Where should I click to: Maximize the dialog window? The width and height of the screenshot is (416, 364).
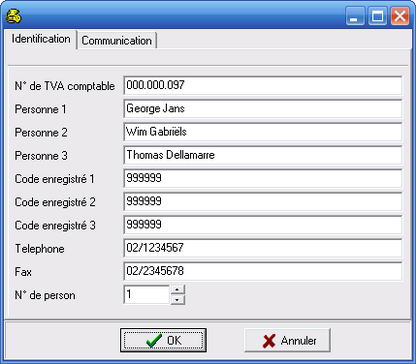(377, 16)
